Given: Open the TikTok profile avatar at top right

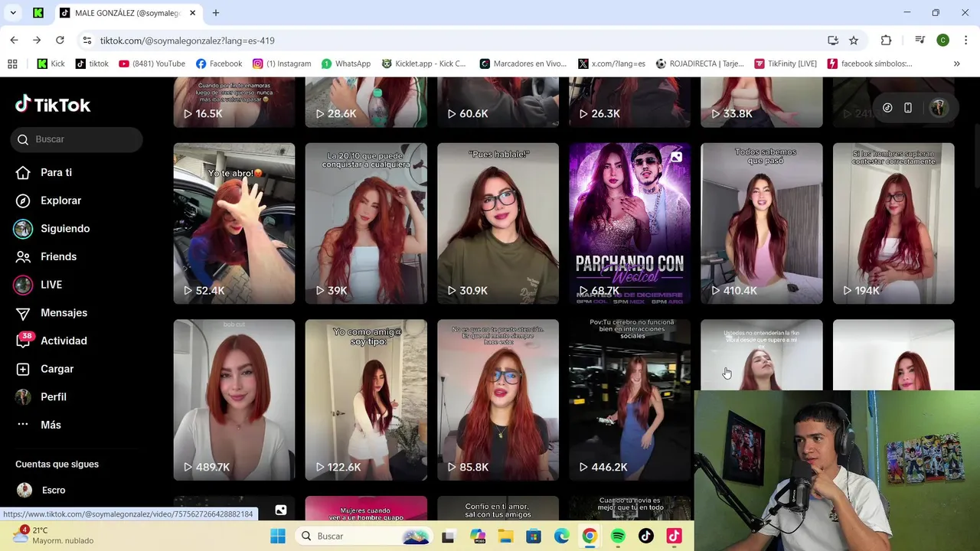Looking at the screenshot, I should (x=939, y=108).
